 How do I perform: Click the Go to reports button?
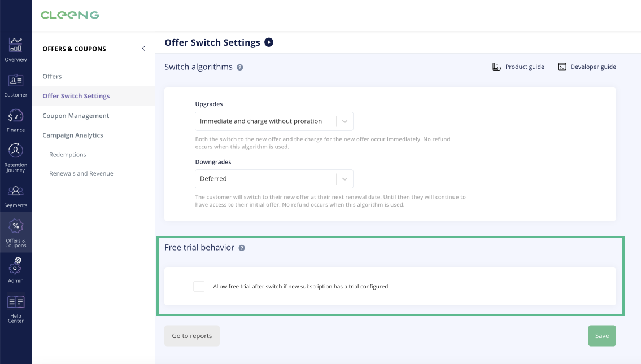[x=191, y=336]
